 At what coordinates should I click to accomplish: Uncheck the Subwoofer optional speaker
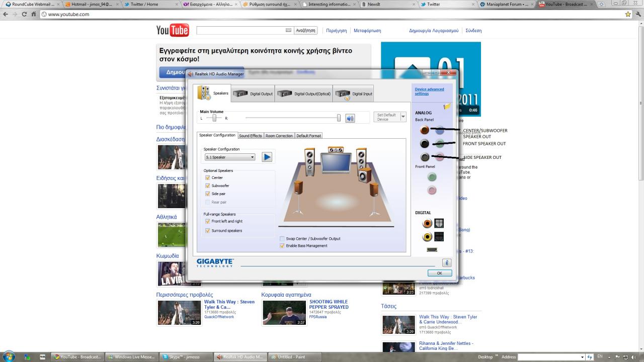[207, 186]
